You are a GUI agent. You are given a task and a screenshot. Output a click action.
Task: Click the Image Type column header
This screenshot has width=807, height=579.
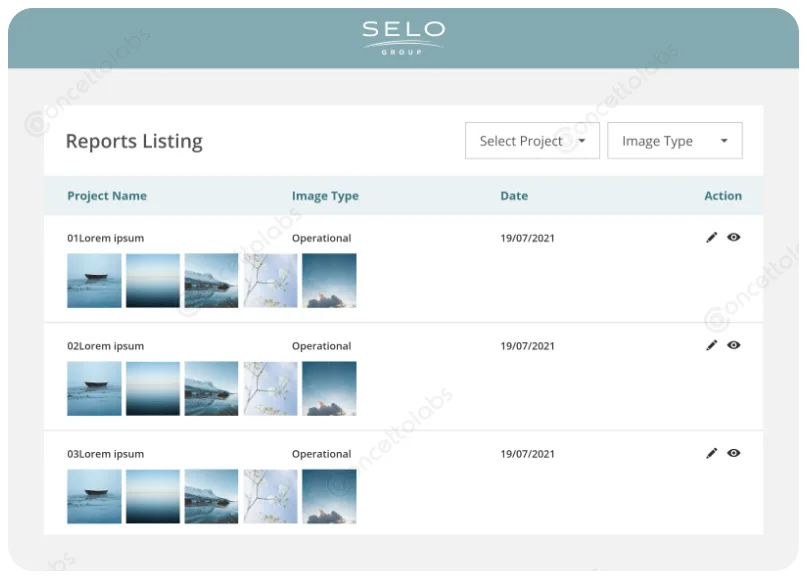pyautogui.click(x=325, y=196)
